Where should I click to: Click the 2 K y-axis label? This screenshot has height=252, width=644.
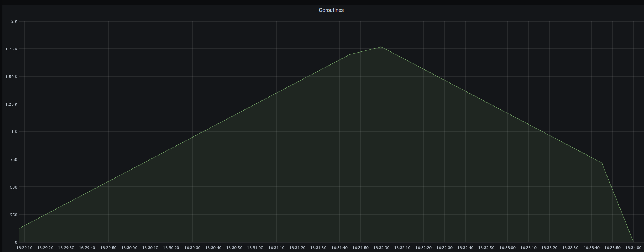coord(14,21)
